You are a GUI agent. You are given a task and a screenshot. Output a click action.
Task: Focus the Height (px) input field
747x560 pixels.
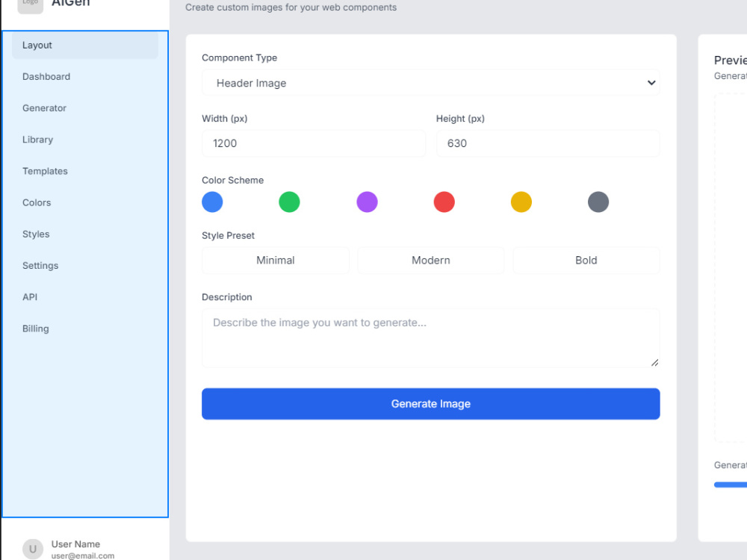(548, 143)
